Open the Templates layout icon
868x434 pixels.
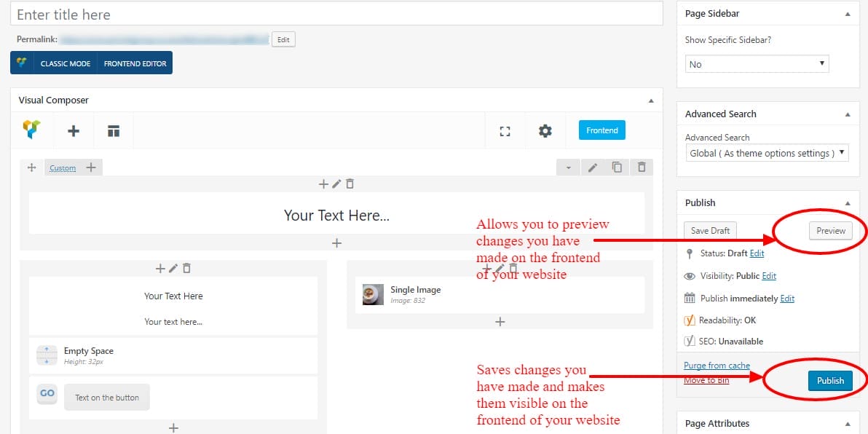pos(113,131)
